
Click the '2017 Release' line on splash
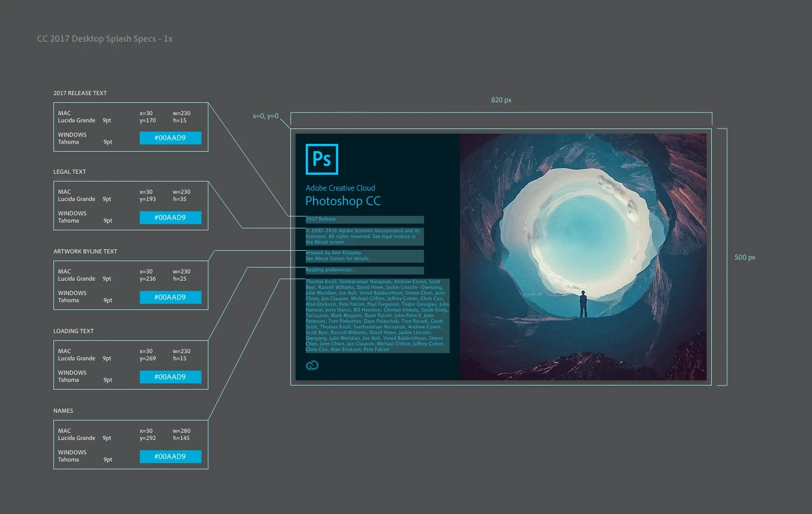tap(321, 219)
